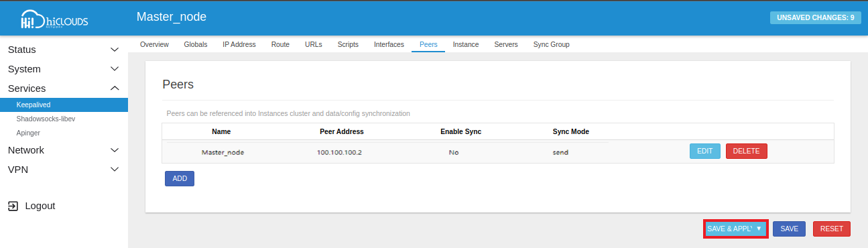Add a new peer
Viewport: 868px width, 248px height.
180,178
